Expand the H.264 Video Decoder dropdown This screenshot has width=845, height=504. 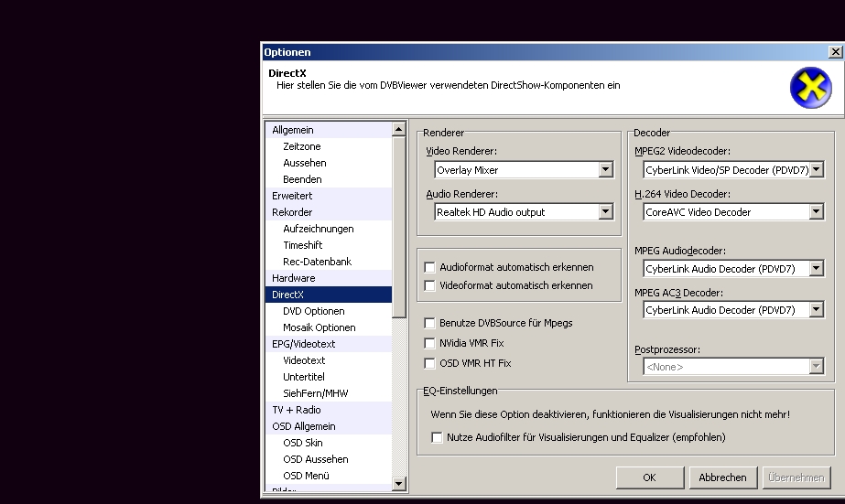[816, 211]
